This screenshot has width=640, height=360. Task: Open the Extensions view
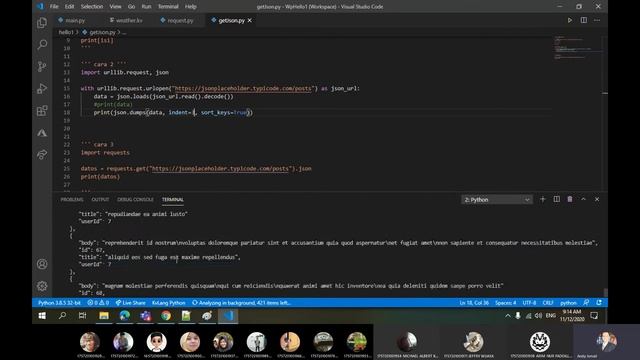coord(42,110)
